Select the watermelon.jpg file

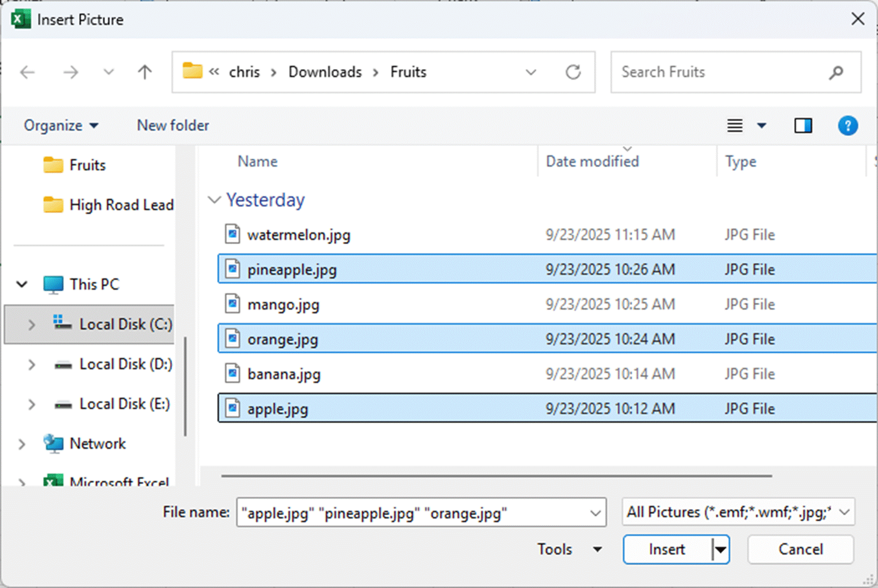tap(298, 235)
